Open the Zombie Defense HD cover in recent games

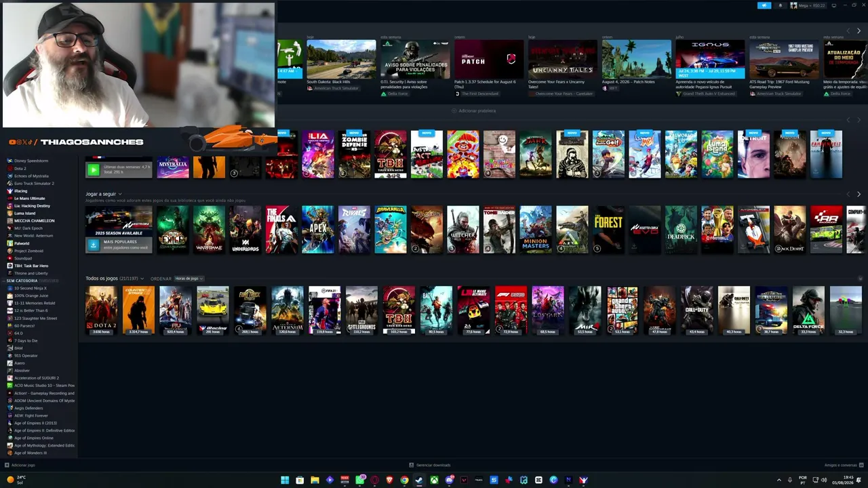(354, 155)
